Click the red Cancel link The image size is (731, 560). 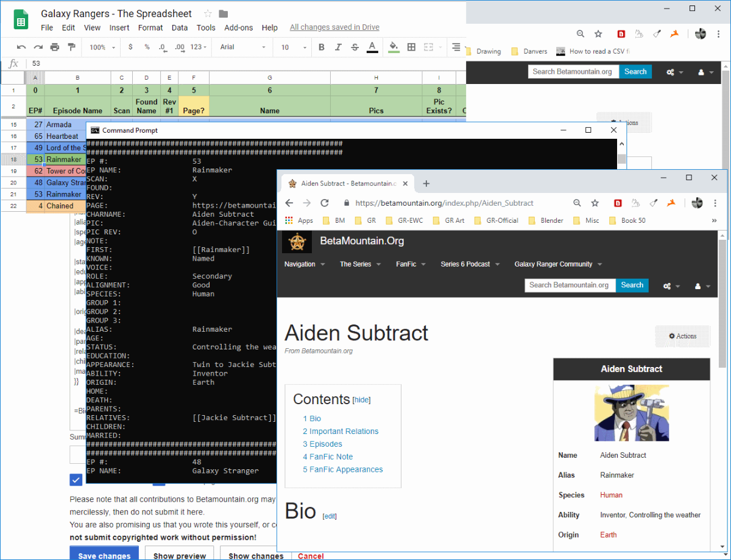[311, 556]
